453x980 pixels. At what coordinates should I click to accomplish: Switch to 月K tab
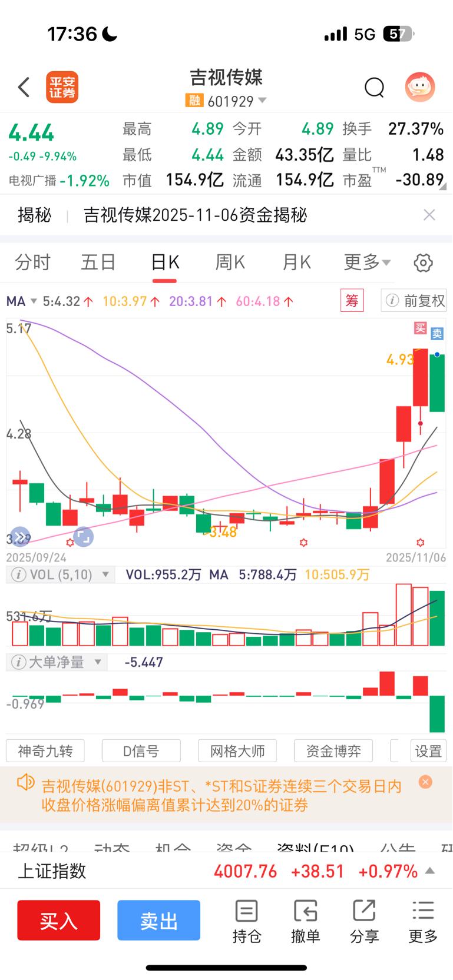click(296, 262)
